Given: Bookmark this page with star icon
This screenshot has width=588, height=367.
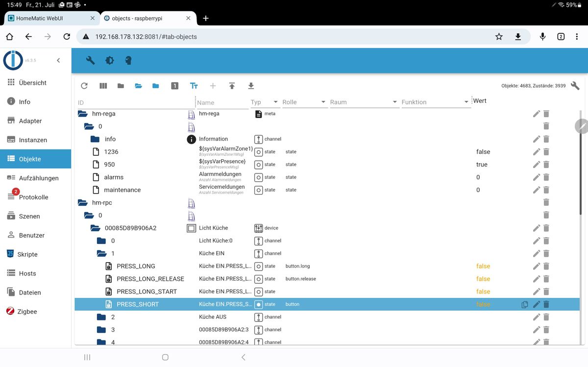Looking at the screenshot, I should click(499, 37).
